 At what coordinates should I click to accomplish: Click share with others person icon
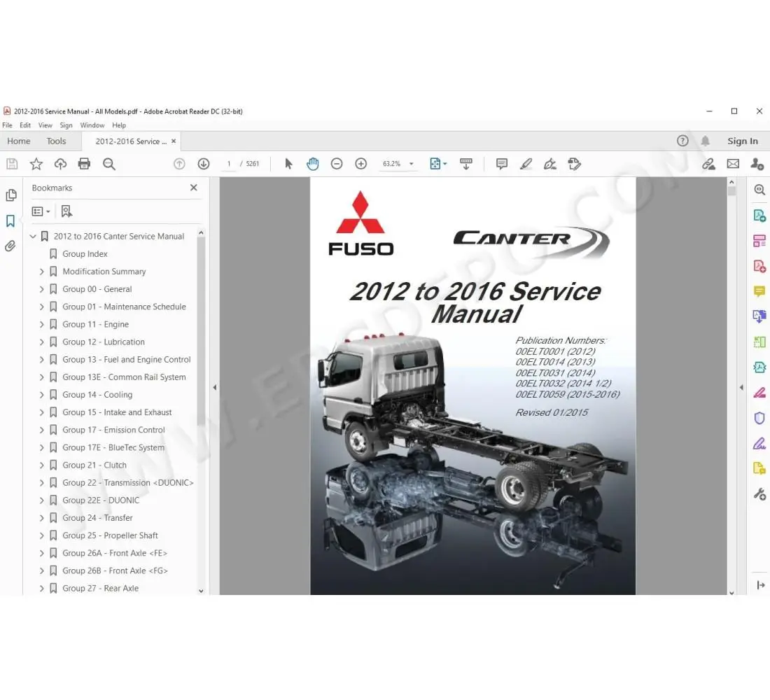757,164
